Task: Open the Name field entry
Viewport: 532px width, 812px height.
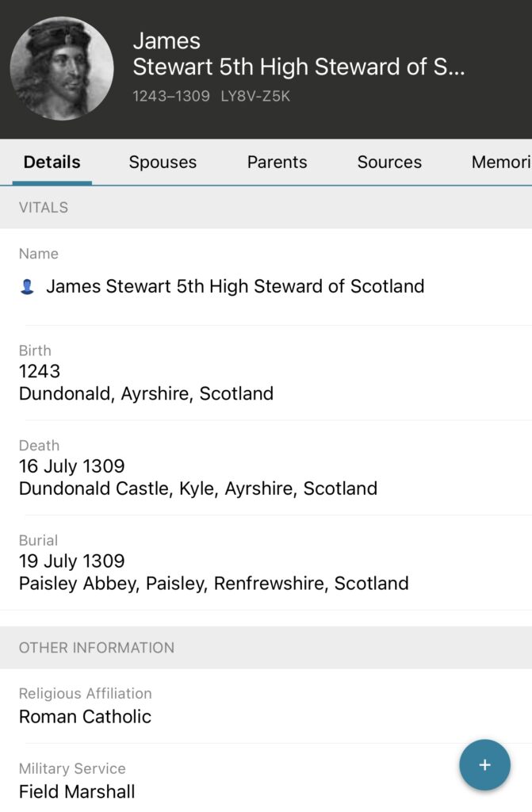Action: click(x=235, y=286)
